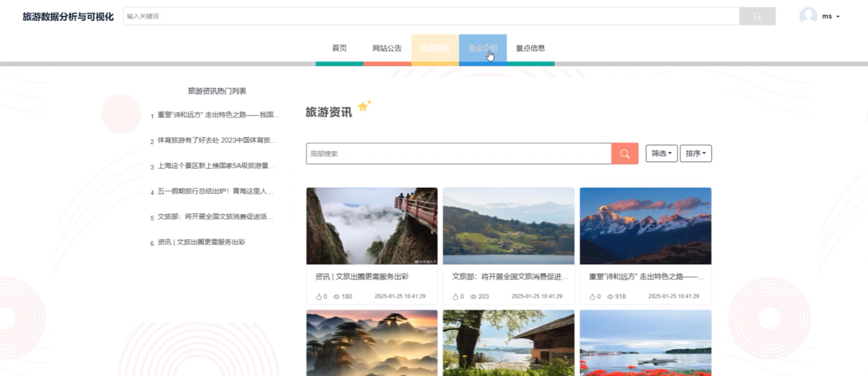Click thumbs-up icon on 重塑"诗和远方" card
The width and height of the screenshot is (868, 376).
coord(592,296)
